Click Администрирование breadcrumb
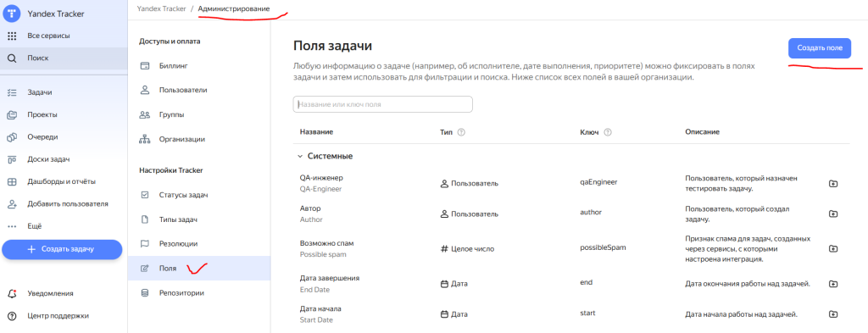The image size is (868, 333). 234,8
